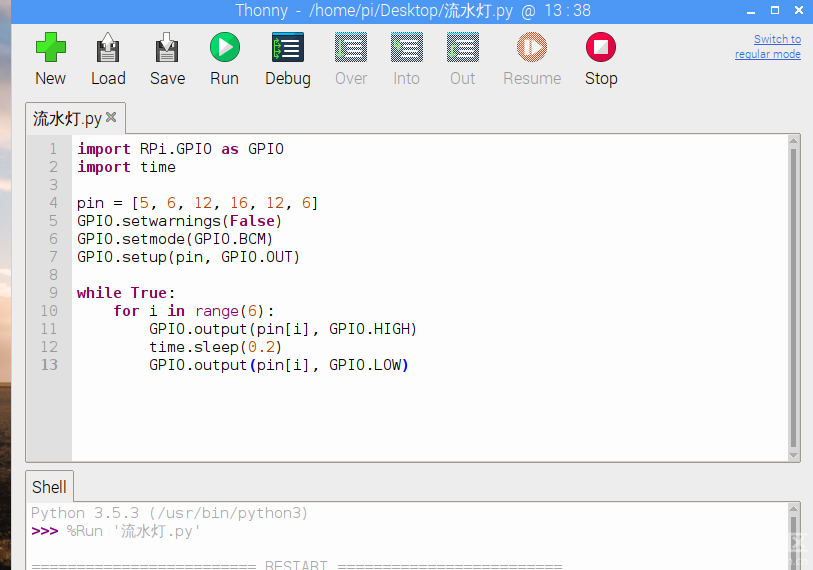Select the 流水灯.py tab
Viewport: 813px width, 570px height.
tap(67, 118)
